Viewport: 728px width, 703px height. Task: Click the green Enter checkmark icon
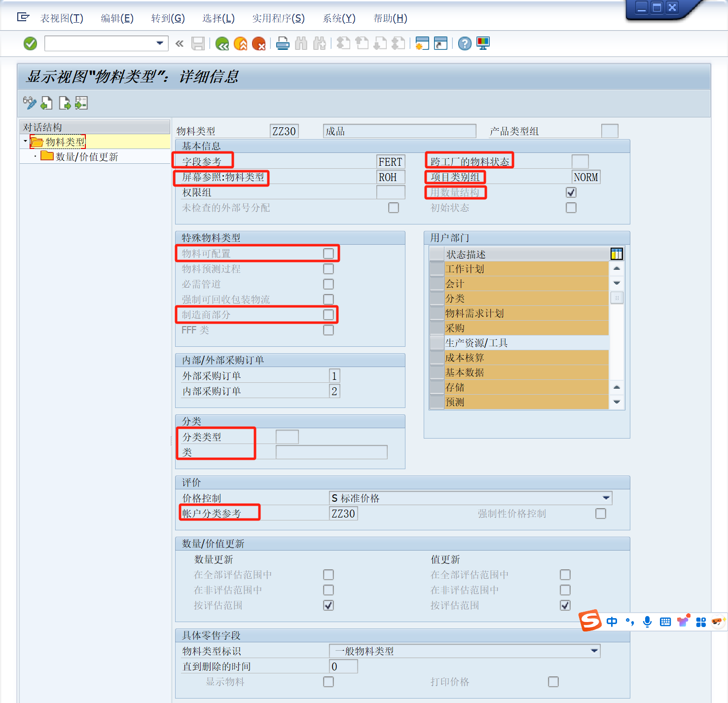click(x=30, y=43)
